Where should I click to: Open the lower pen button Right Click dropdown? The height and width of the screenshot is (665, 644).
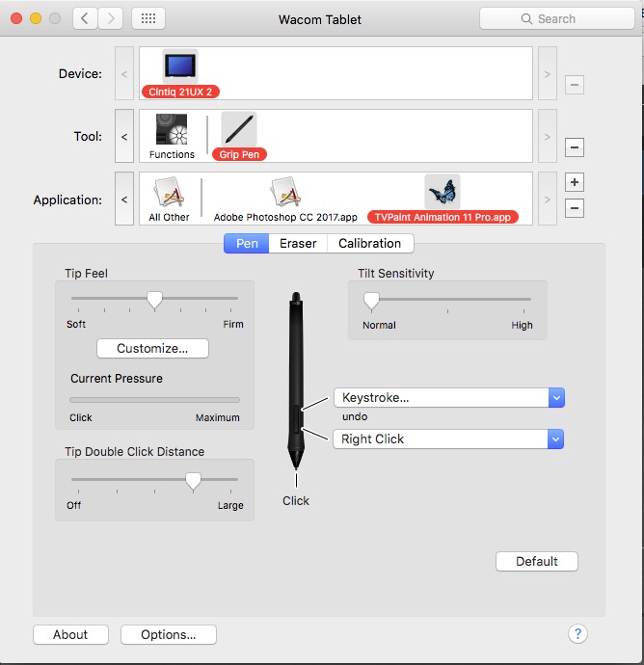click(x=449, y=439)
